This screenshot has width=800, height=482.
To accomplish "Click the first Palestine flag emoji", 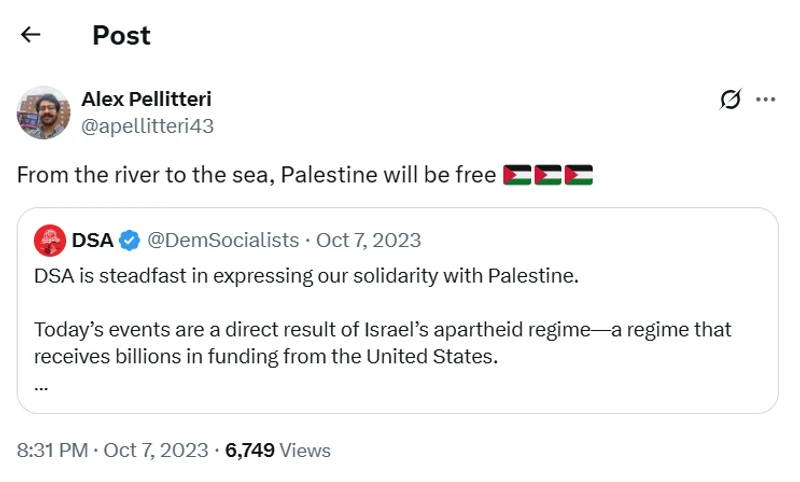I will click(517, 176).
